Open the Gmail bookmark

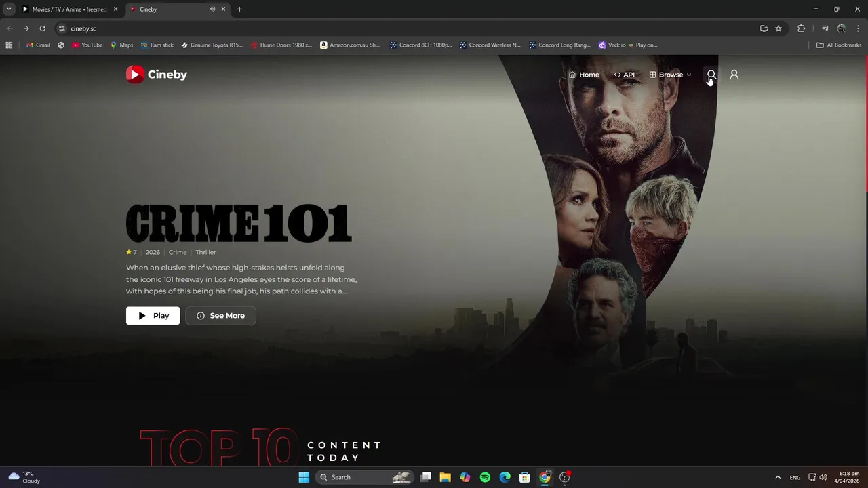(x=38, y=45)
